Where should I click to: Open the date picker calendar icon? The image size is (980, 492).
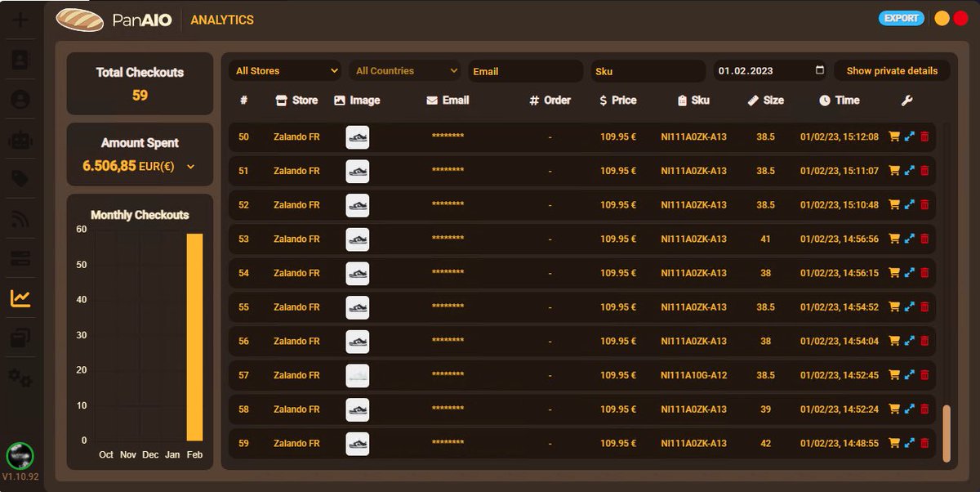pyautogui.click(x=820, y=70)
